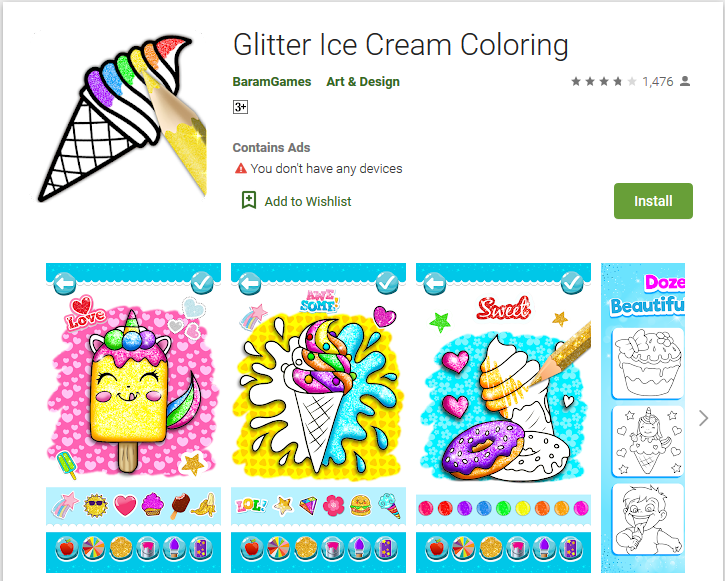Show next screenshots with right chevron

pyautogui.click(x=703, y=418)
